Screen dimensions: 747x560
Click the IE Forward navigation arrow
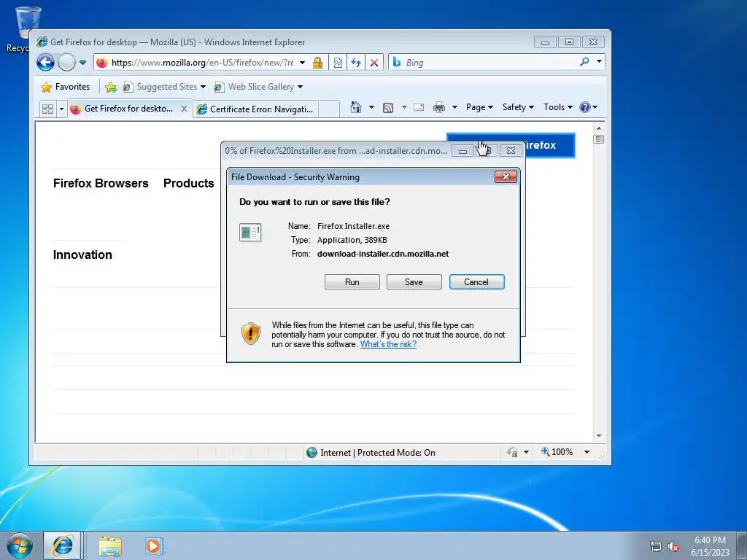click(x=66, y=63)
